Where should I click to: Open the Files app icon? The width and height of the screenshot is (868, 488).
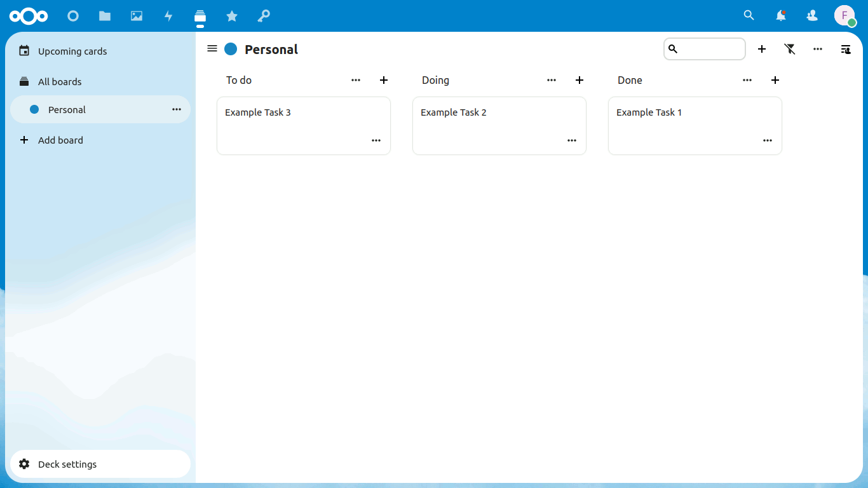pyautogui.click(x=105, y=16)
